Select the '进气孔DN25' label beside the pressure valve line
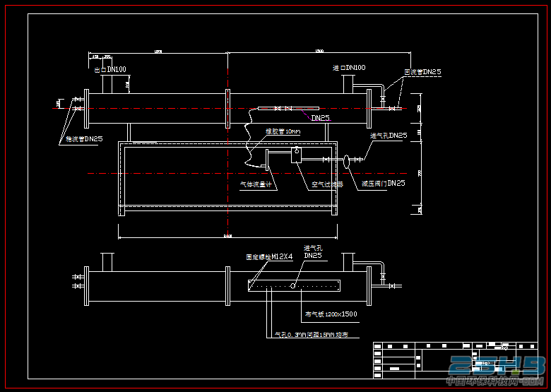Image resolution: width=551 pixels, height=392 pixels. pos(389,136)
